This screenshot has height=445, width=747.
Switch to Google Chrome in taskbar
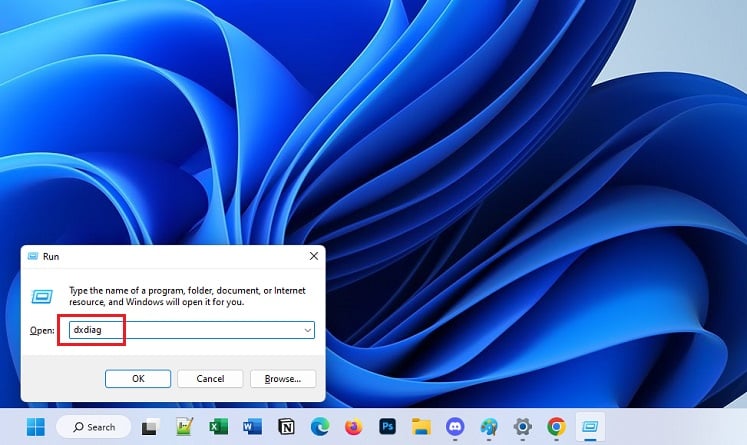click(x=557, y=426)
